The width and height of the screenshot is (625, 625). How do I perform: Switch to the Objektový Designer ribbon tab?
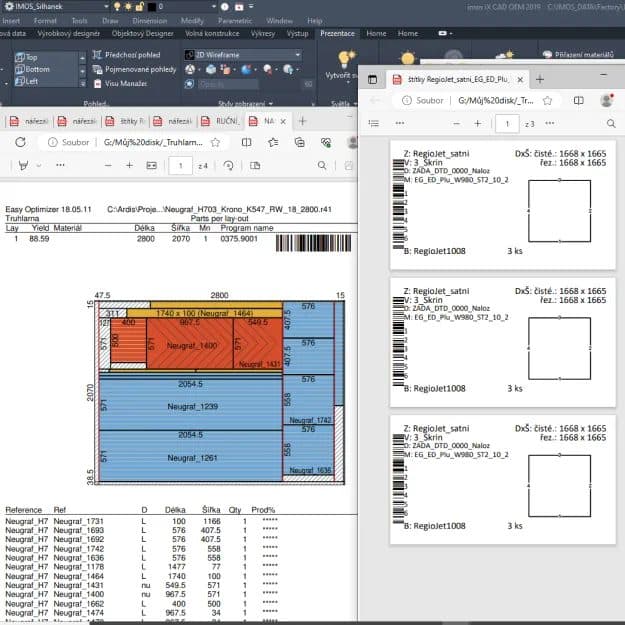143,33
